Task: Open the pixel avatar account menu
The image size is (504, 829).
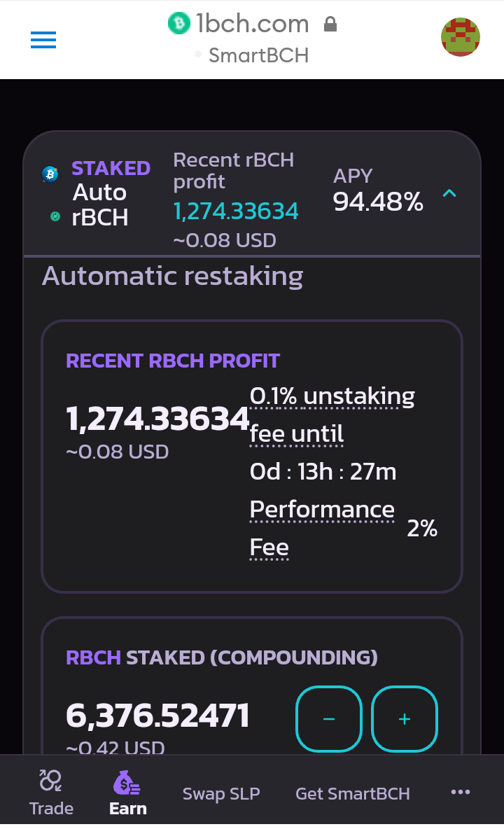Action: 460,37
